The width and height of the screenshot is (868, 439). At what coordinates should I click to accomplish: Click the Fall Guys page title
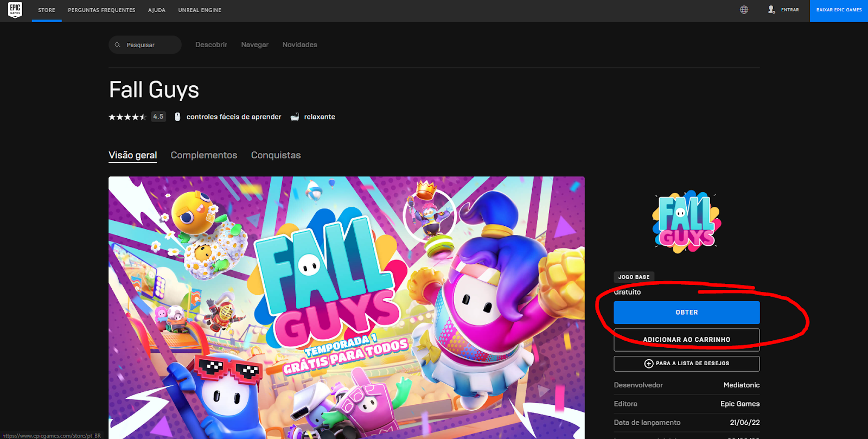coord(154,90)
